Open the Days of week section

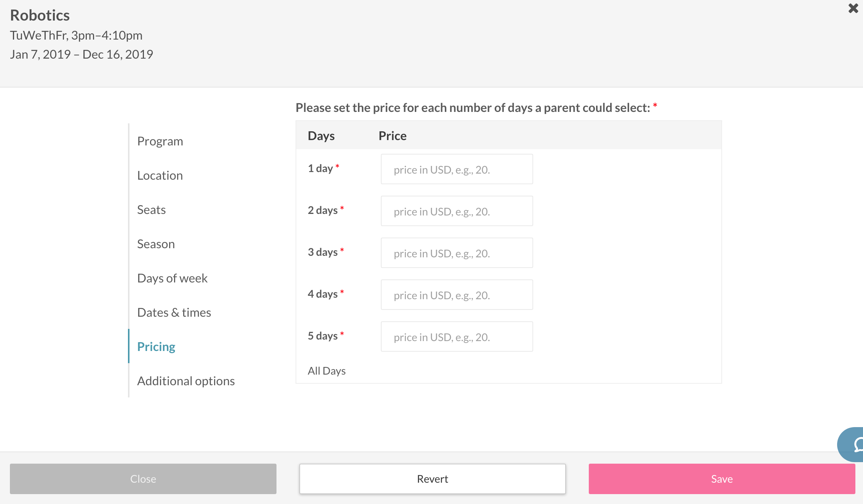click(x=172, y=278)
